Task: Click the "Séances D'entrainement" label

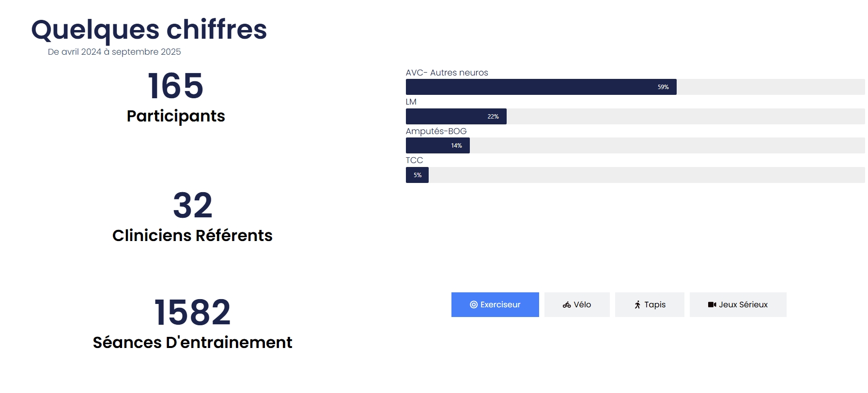Action: (x=192, y=343)
